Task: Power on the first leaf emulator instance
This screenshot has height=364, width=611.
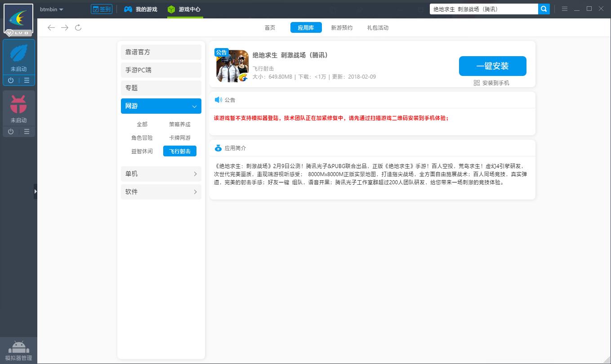Action: pos(10,80)
